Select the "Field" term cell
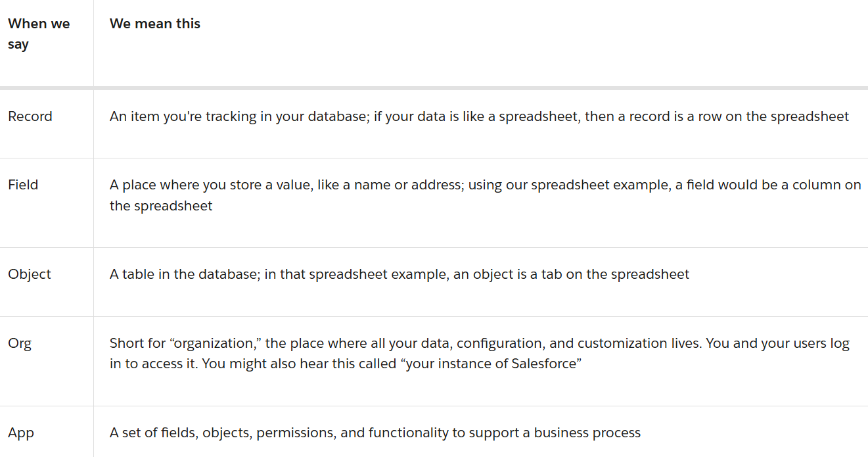This screenshot has height=457, width=868. (23, 185)
